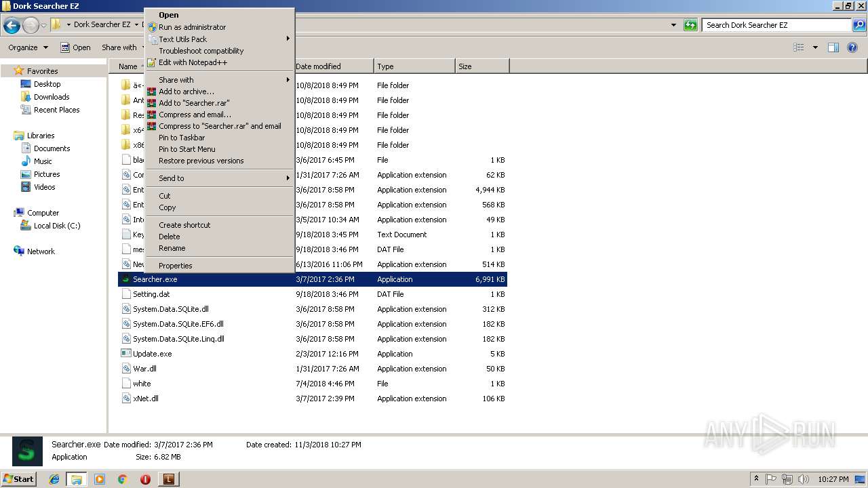The image size is (868, 488).
Task: Click the volume speaker tray icon
Action: pos(802,479)
